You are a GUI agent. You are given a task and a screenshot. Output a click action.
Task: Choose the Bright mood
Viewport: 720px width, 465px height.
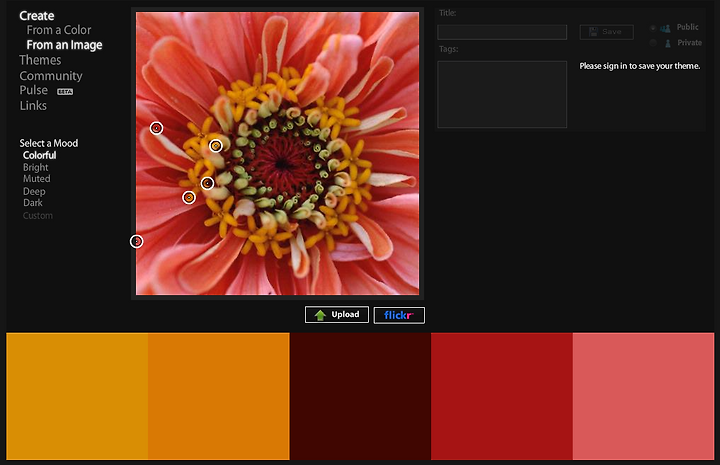click(x=35, y=168)
